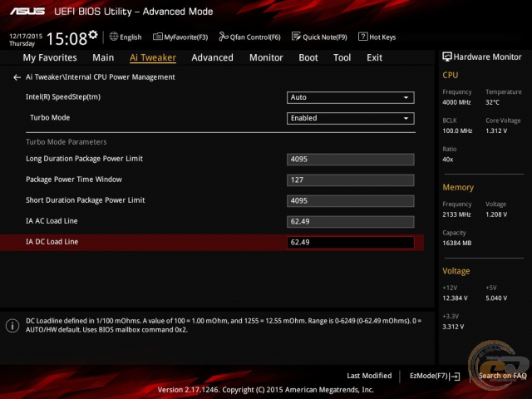
Task: Switch to EzMode(F7)
Action: 435,376
